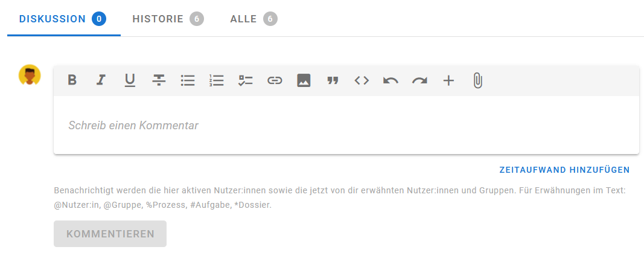Apply strikethrough formatting

159,80
